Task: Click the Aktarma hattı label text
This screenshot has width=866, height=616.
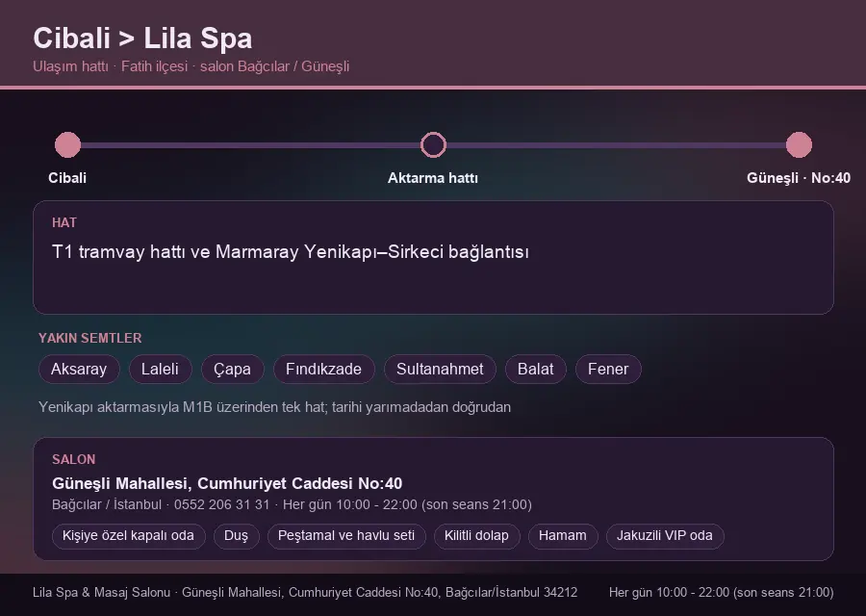Action: click(433, 178)
